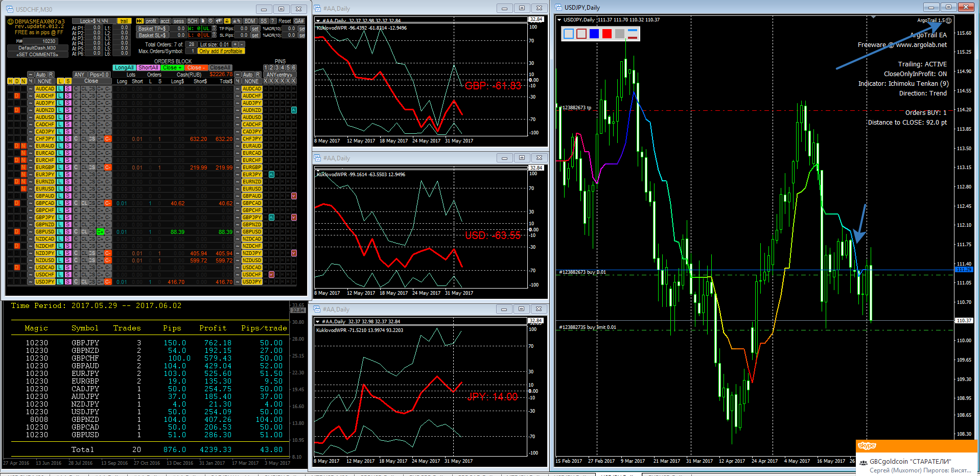Expand the USDJPY,Daily chart header arrow
This screenshot has height=476, width=980.
tap(559, 19)
